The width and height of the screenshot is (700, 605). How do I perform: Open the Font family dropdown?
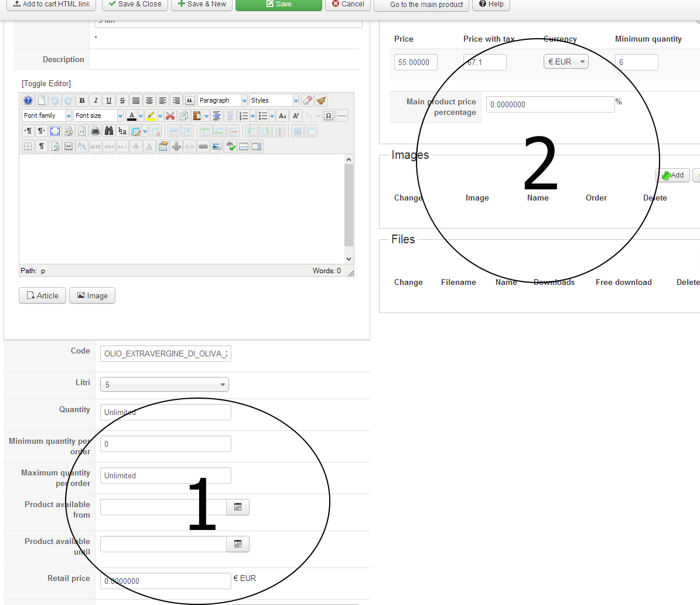[47, 116]
